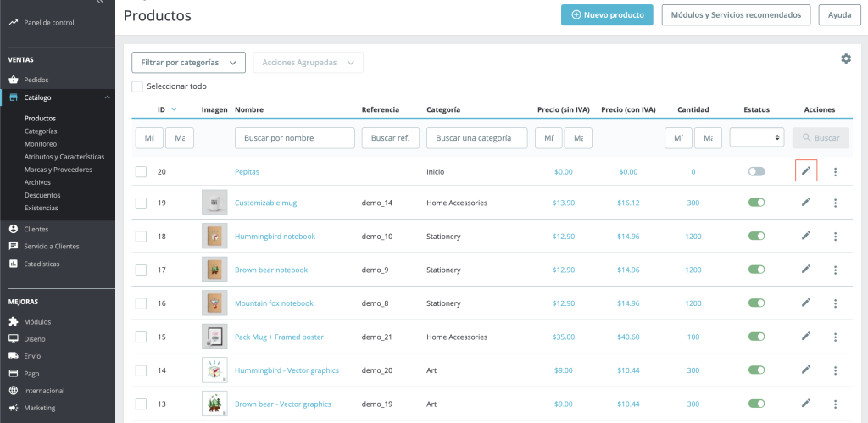Click pencil icon for Mountain fox notebook
The height and width of the screenshot is (423, 868).
806,303
